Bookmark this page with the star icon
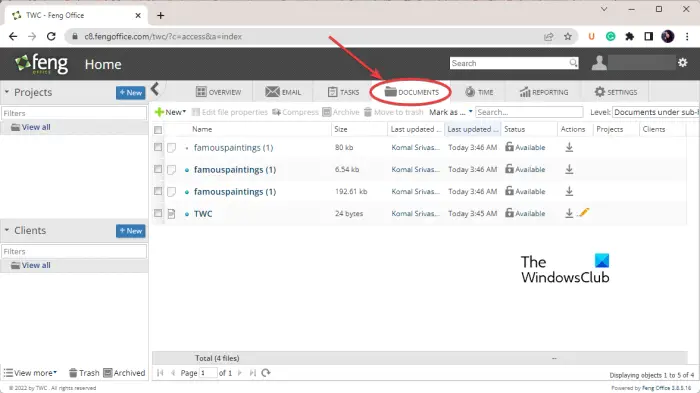This screenshot has height=393, width=700. (x=567, y=37)
